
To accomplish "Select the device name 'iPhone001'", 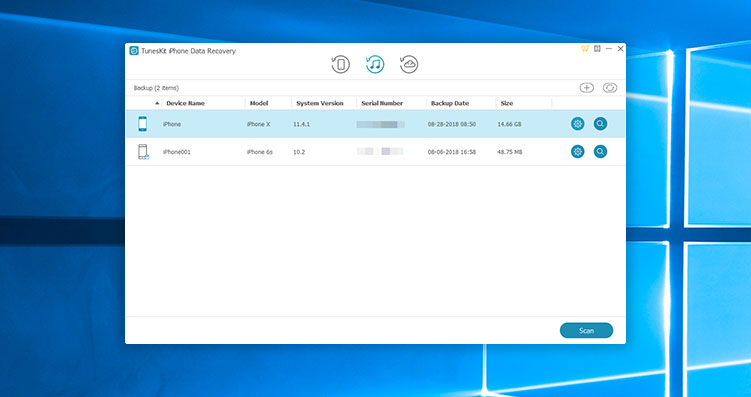I will point(177,152).
